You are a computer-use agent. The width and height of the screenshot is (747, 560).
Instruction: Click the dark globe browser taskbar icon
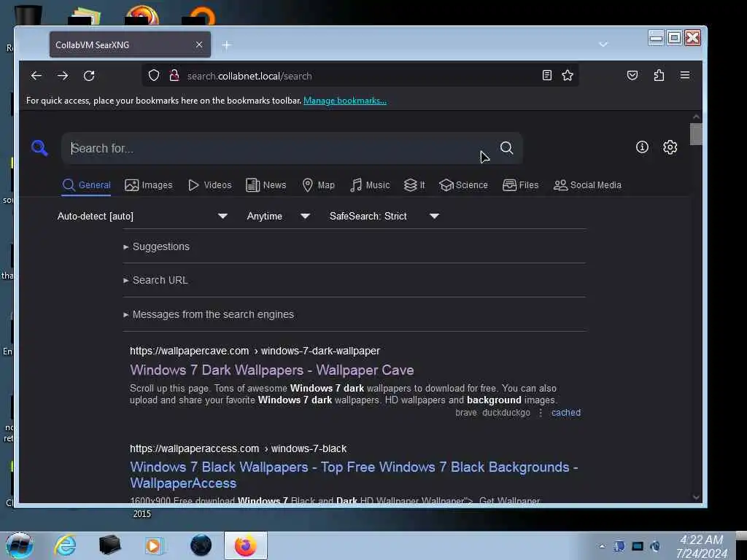[201, 545]
